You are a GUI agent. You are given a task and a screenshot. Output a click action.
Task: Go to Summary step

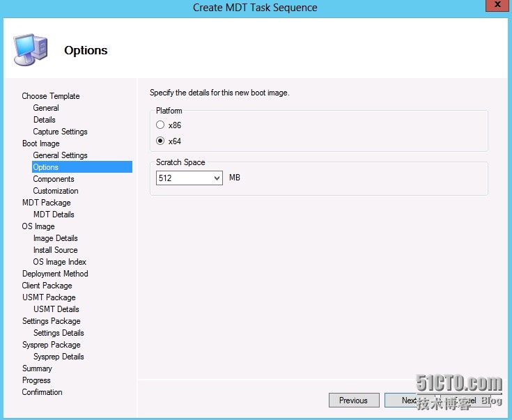pyautogui.click(x=37, y=368)
